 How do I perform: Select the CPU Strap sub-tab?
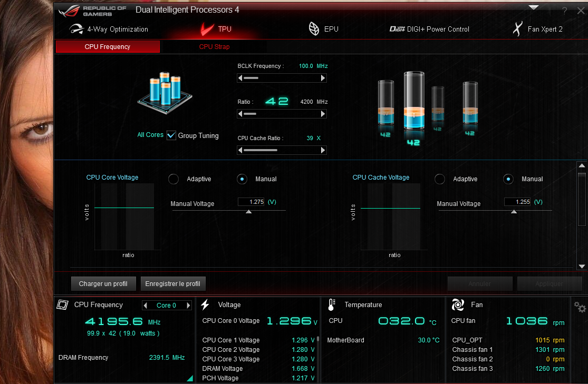point(214,47)
